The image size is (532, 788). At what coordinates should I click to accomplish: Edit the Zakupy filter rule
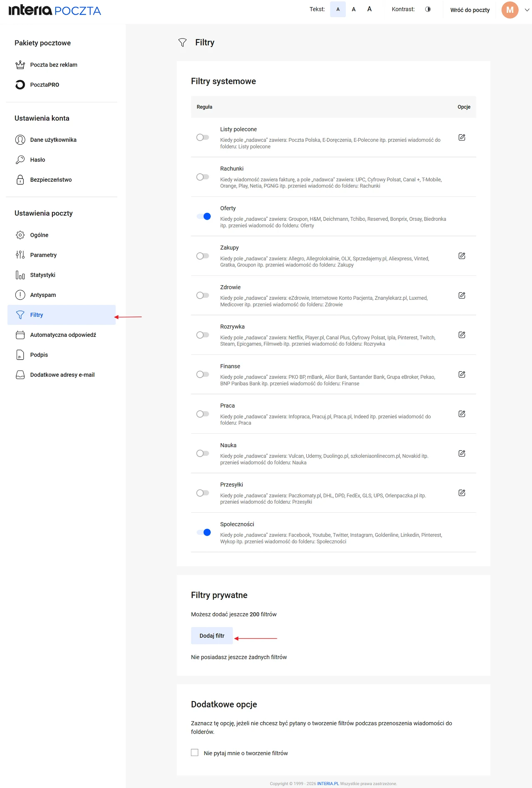click(462, 256)
